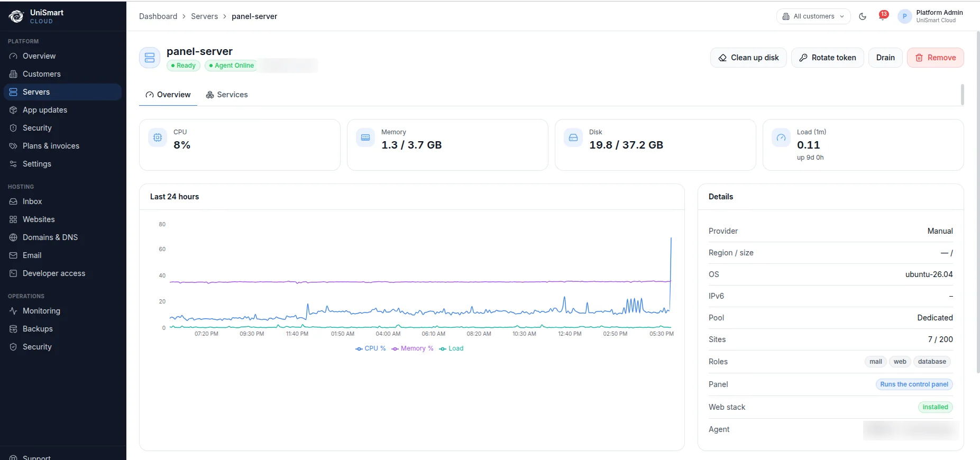Click the Servers breadcrumb link
980x460 pixels.
204,16
